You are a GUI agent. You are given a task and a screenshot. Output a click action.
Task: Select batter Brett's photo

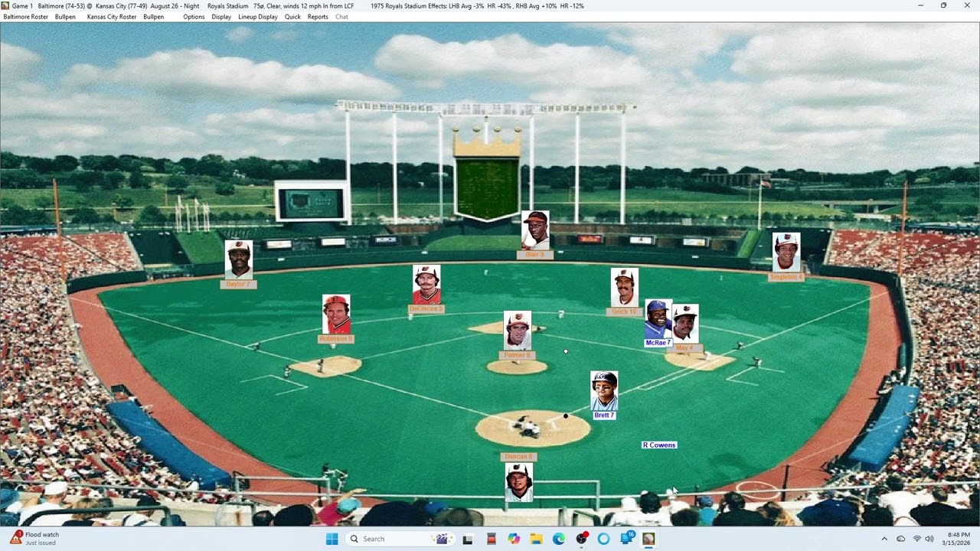coord(604,391)
